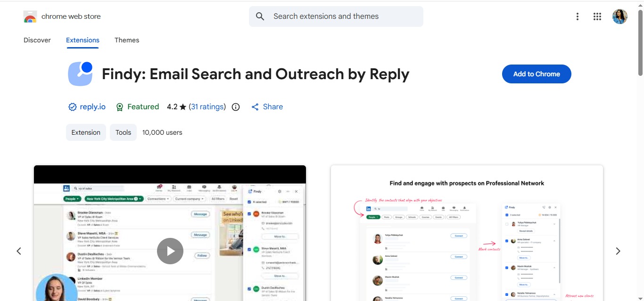
Task: Click the Chrome Web Store logo
Action: tap(30, 16)
